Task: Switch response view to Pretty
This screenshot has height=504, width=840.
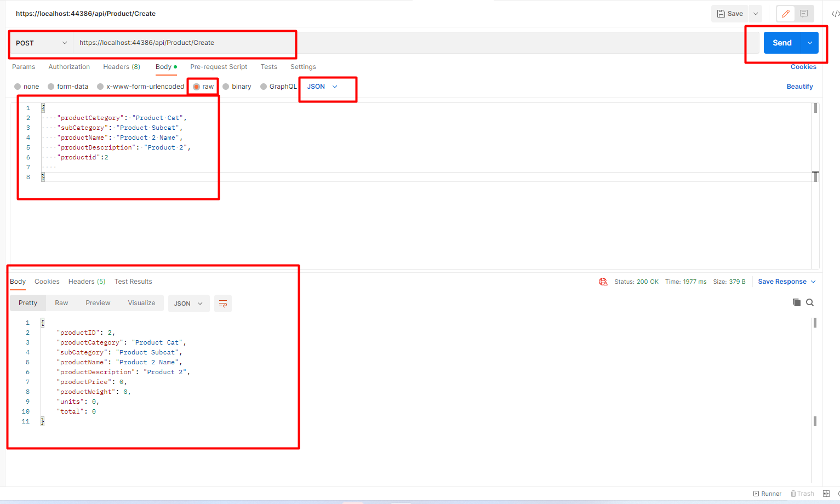Action: 28,303
